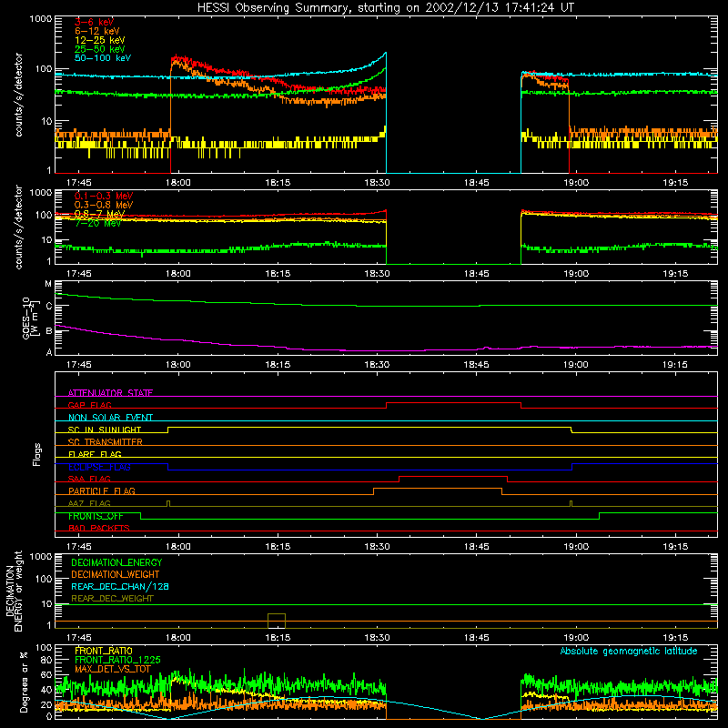Click 18:15 tick label under top panel
This screenshot has width=728, height=728.
[278, 183]
